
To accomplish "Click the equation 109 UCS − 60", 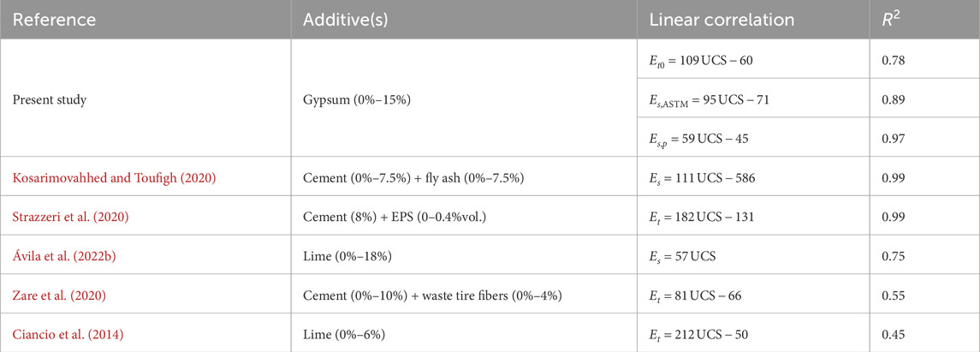I will 703,62.
